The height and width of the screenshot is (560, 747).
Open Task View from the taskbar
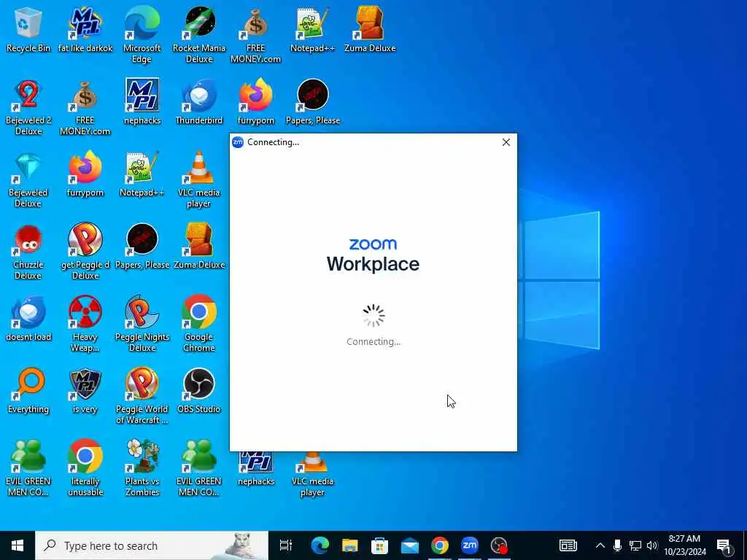tap(286, 545)
